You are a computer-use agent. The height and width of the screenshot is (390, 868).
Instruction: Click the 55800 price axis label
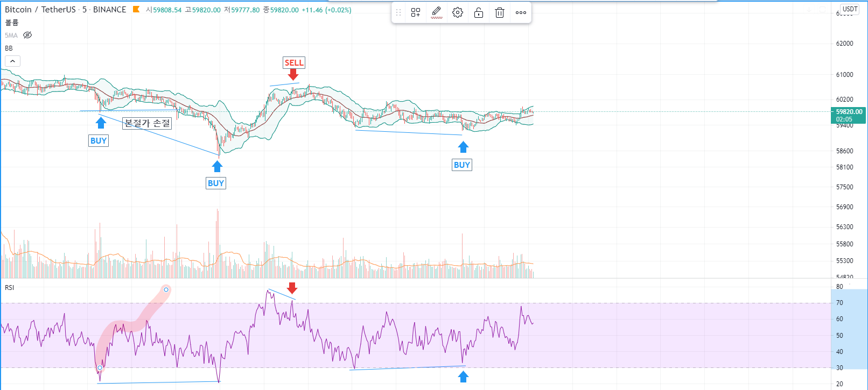click(x=844, y=244)
